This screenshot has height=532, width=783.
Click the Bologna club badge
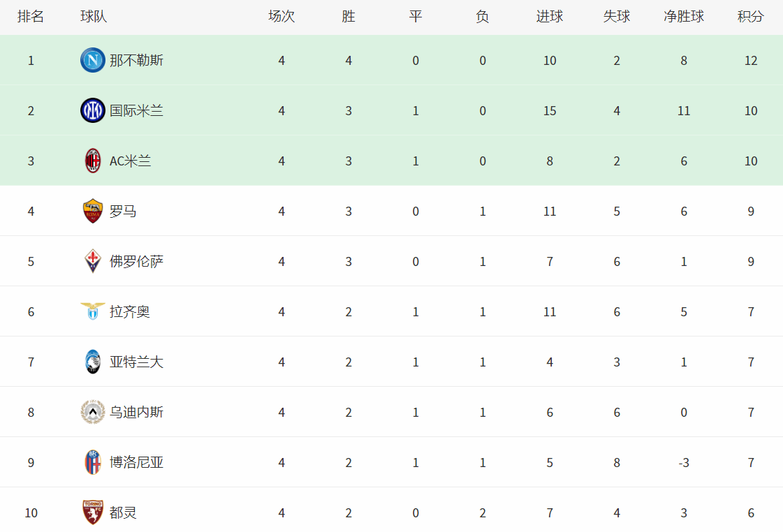(x=93, y=462)
